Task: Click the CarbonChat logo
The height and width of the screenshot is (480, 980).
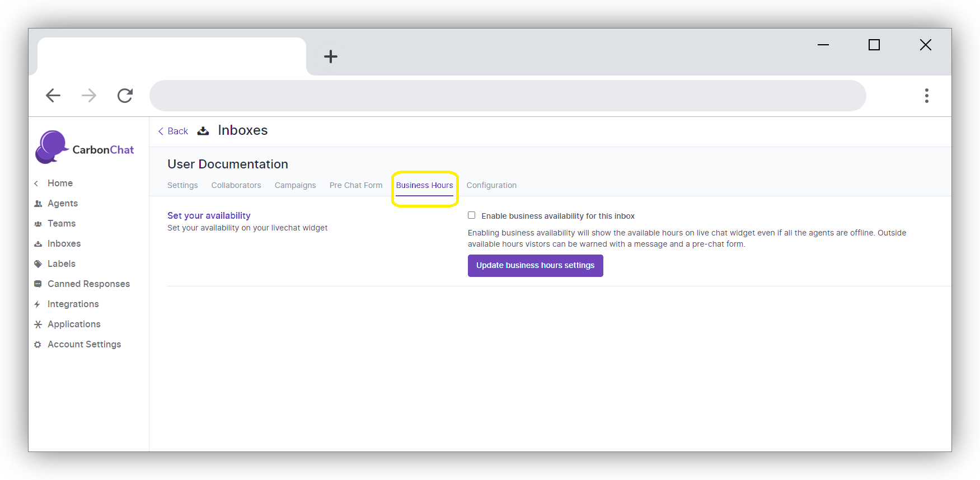Action: (x=85, y=148)
